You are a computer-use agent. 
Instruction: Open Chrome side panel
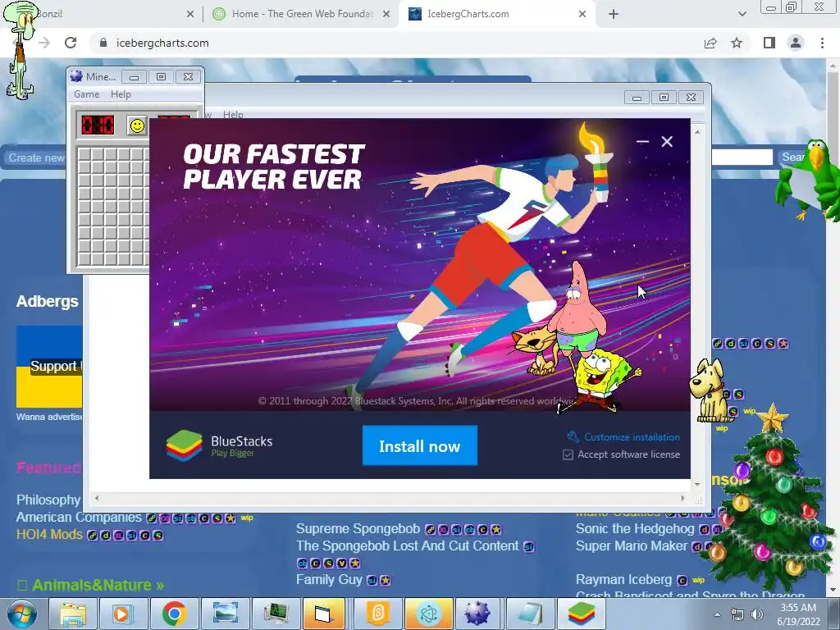click(x=769, y=43)
